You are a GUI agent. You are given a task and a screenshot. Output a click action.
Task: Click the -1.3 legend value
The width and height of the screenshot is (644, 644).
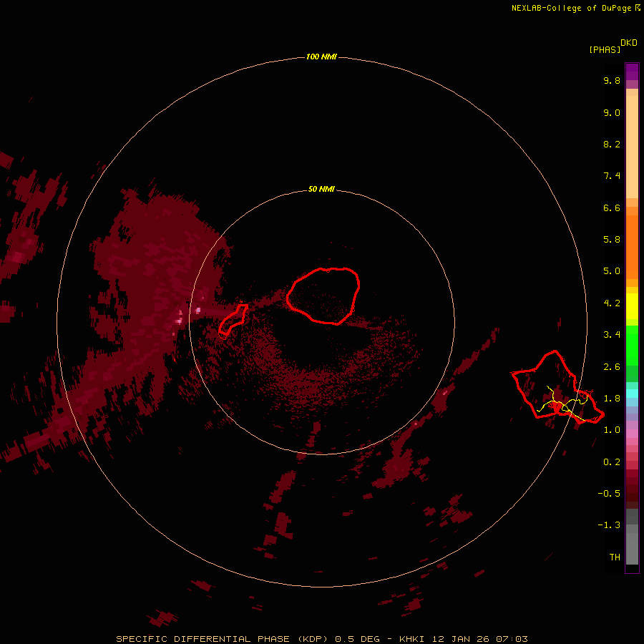tap(609, 525)
